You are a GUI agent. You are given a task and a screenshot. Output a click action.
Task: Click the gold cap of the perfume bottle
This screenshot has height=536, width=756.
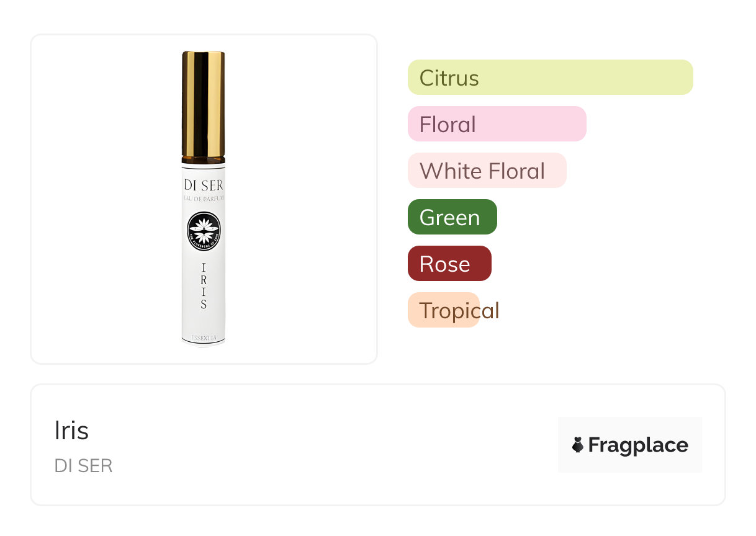tap(203, 104)
